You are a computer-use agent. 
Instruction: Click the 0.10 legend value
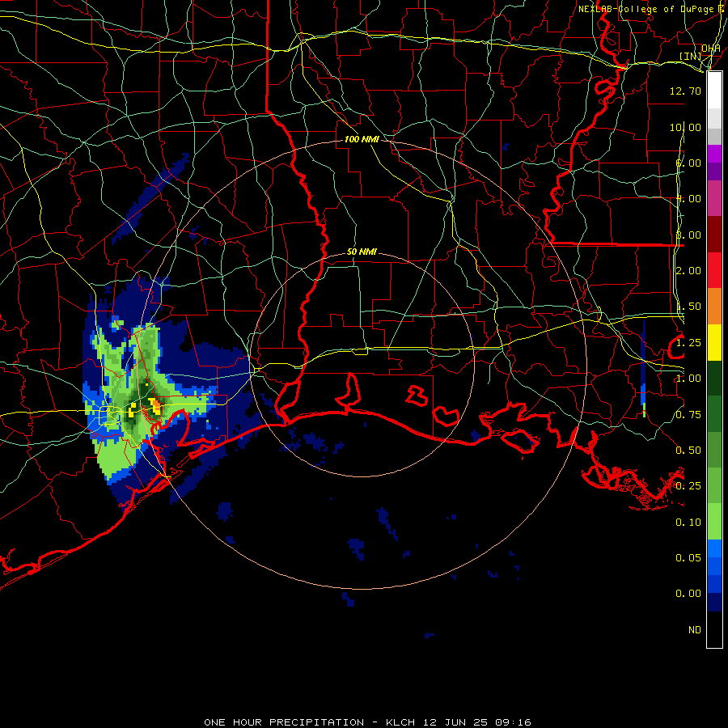coord(688,523)
